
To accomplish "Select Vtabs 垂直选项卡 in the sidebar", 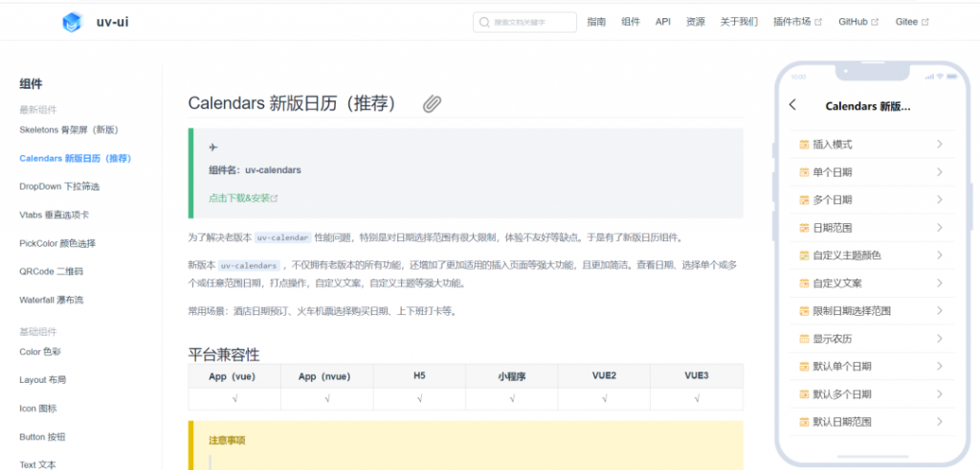I will tap(54, 214).
